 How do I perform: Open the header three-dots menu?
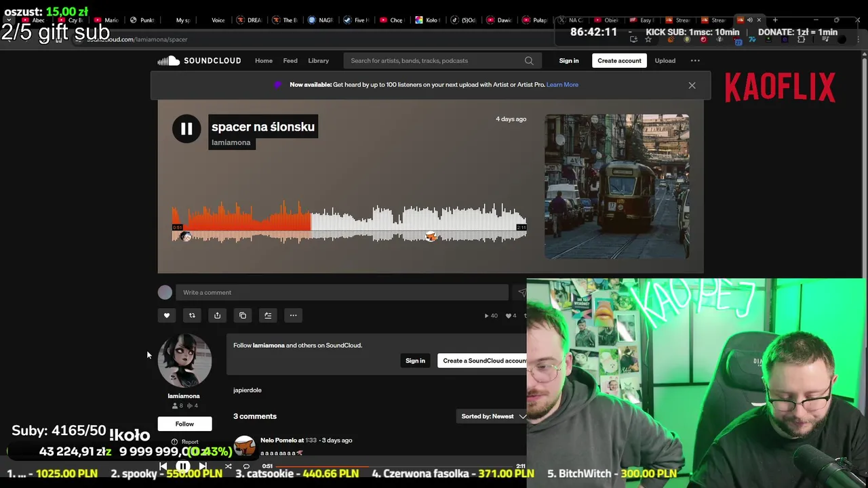pyautogui.click(x=695, y=61)
